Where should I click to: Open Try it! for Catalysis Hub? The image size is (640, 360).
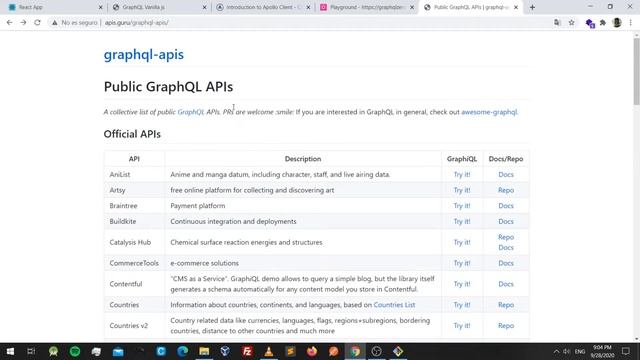[462, 242]
